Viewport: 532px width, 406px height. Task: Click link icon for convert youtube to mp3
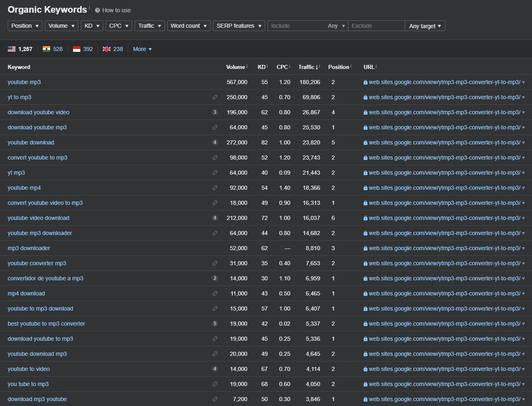tap(215, 158)
